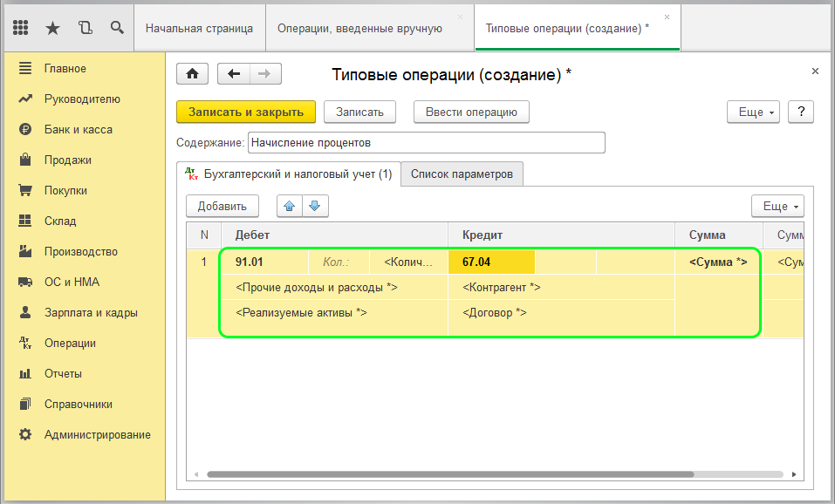Viewport: 835px width, 504px height.
Task: Open help with question mark button
Action: [800, 112]
